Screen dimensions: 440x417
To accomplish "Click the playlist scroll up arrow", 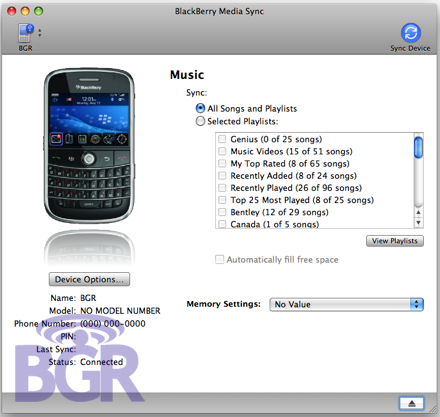I will click(418, 212).
